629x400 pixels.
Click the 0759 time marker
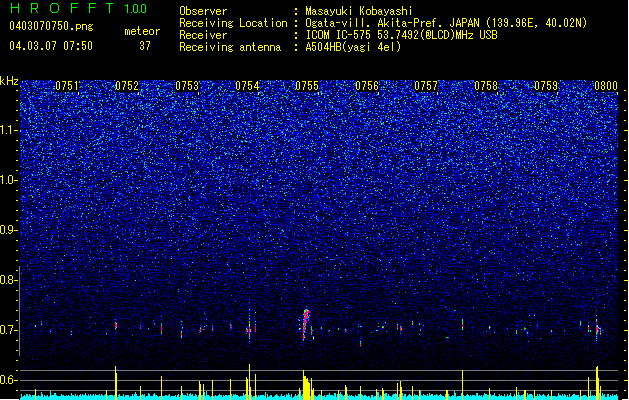546,86
